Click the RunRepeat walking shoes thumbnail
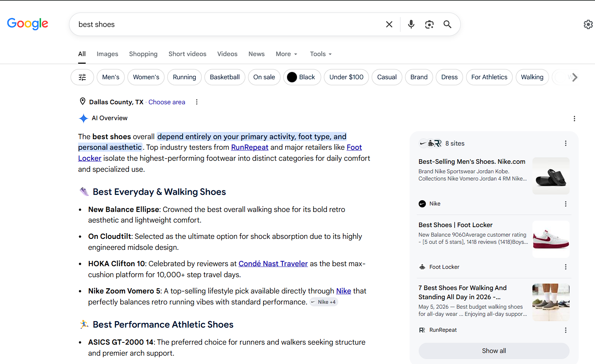 click(x=551, y=302)
